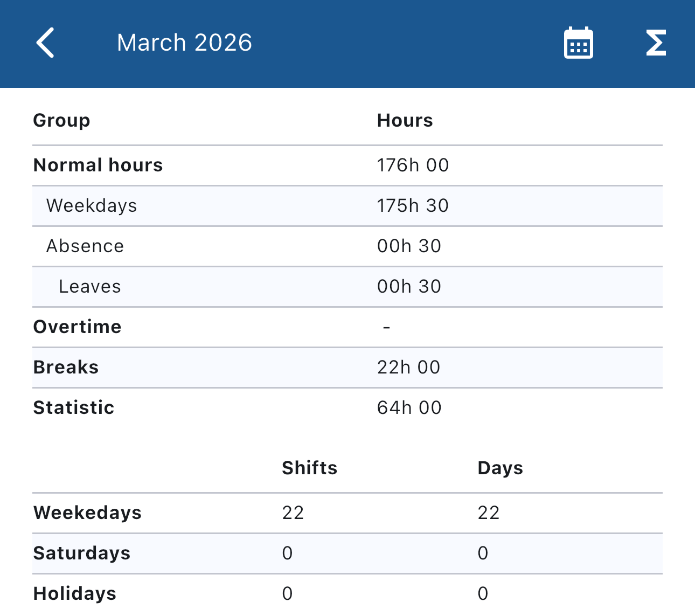Open the totals sigma symbol

click(656, 43)
